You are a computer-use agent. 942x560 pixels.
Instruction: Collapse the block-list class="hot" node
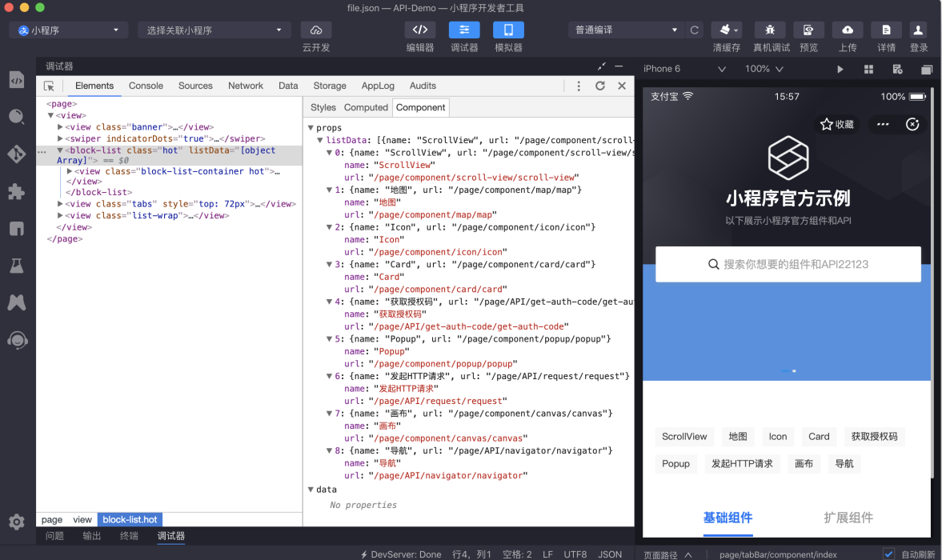point(60,150)
